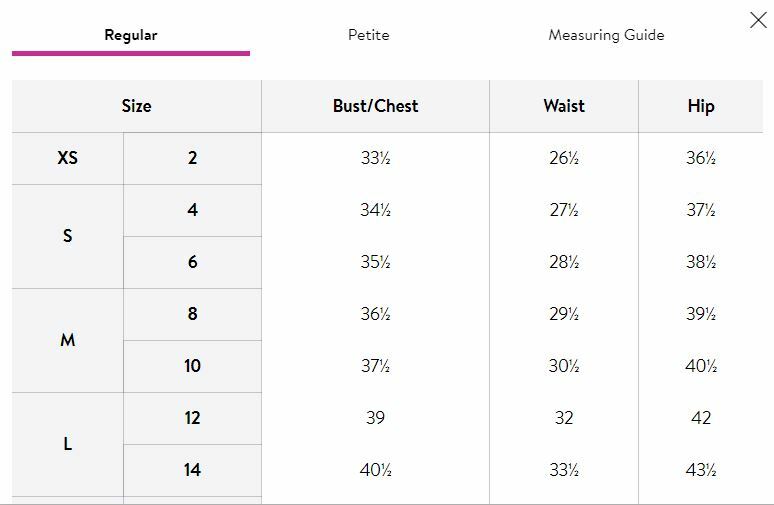
Task: Click the Bust/Chest column header
Action: (376, 106)
